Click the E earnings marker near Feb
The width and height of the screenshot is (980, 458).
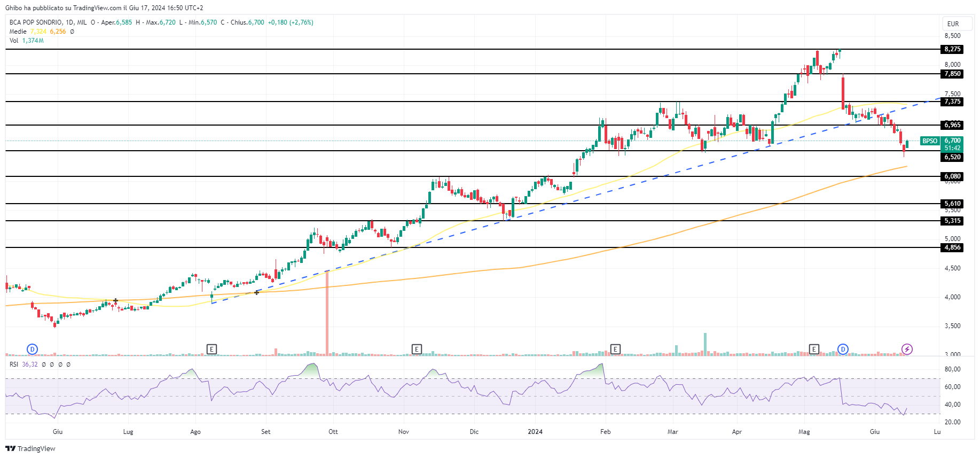(x=615, y=349)
